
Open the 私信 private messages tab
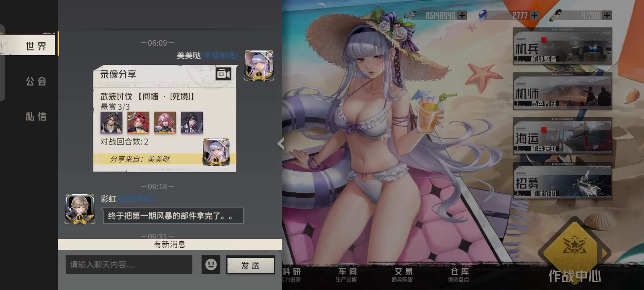(x=36, y=116)
